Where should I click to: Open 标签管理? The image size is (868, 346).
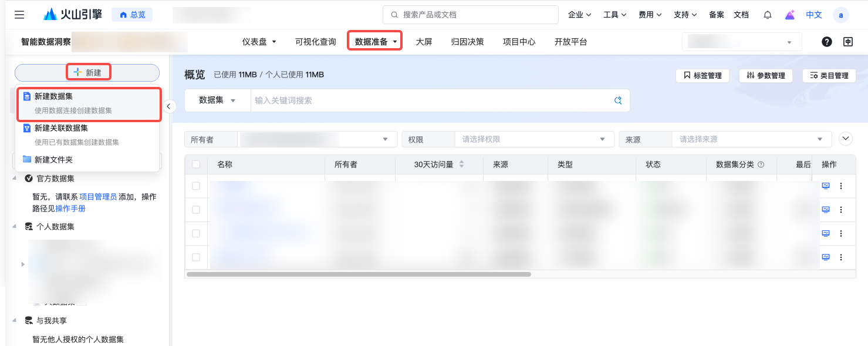click(702, 75)
